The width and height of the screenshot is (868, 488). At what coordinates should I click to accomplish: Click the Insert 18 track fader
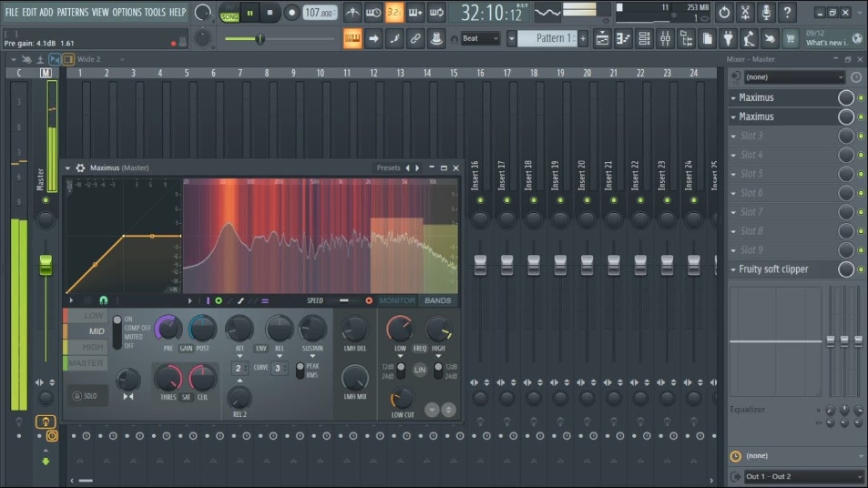534,265
